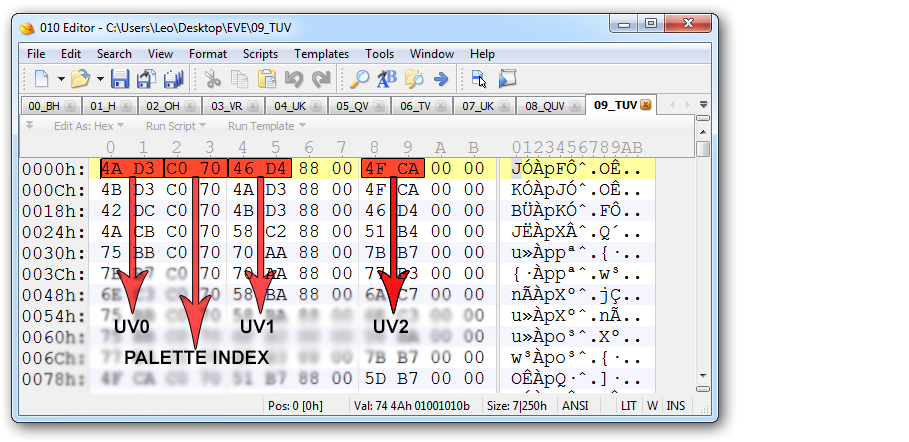Screen dimensions: 909x442
Task: Open the File menu
Action: pyautogui.click(x=36, y=54)
